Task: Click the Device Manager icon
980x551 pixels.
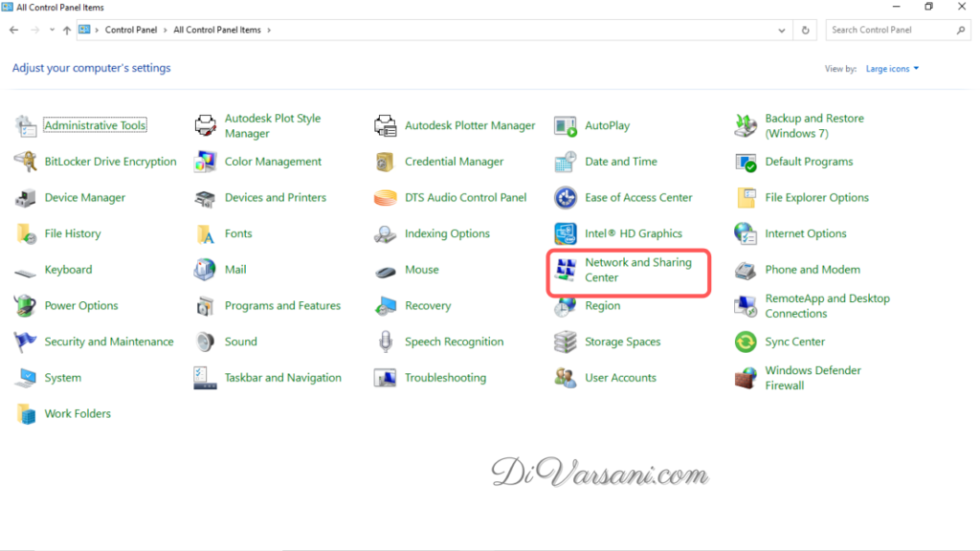Action: [x=26, y=198]
